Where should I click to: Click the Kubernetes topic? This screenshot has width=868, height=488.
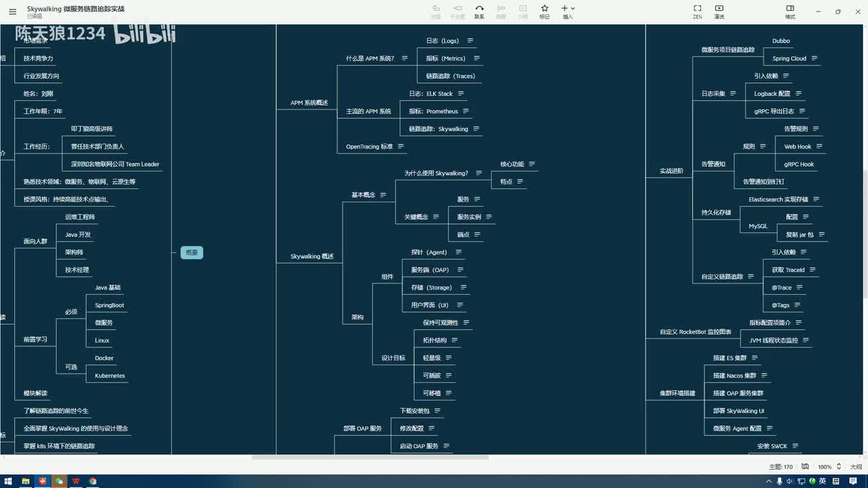(110, 375)
